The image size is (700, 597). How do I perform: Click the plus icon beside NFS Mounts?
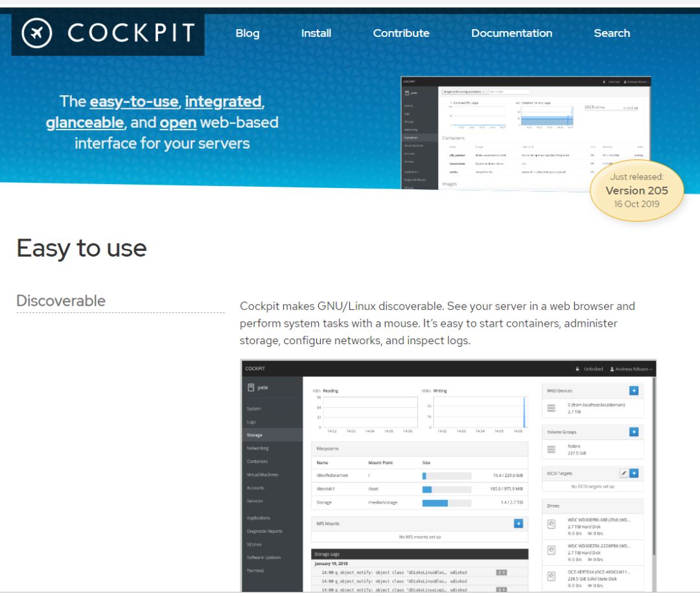[519, 523]
